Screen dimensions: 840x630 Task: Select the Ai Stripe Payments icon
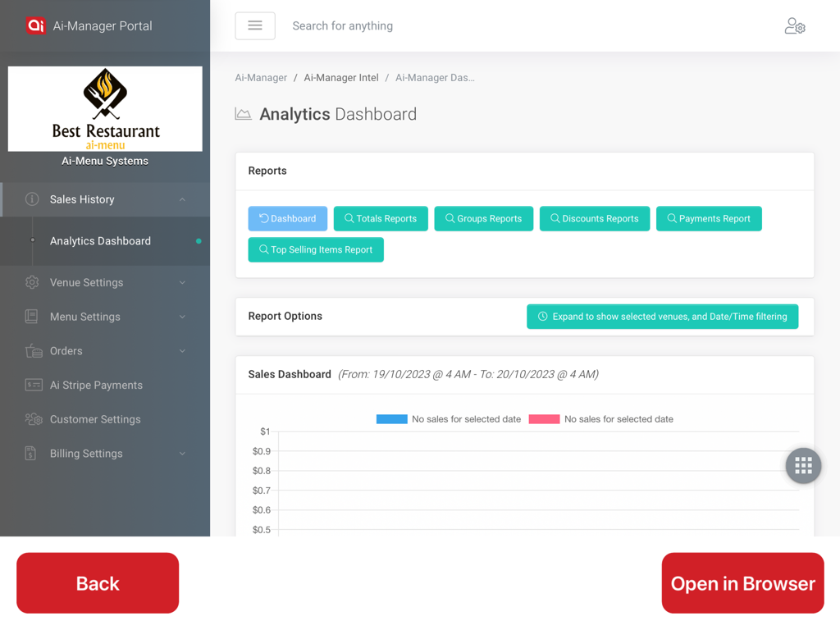(32, 385)
